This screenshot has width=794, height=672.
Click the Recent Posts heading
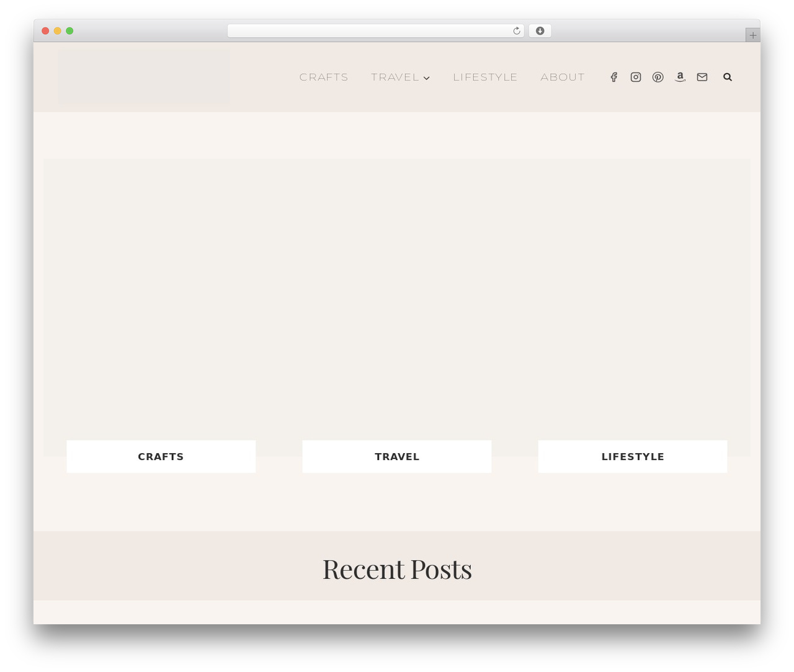tap(397, 568)
